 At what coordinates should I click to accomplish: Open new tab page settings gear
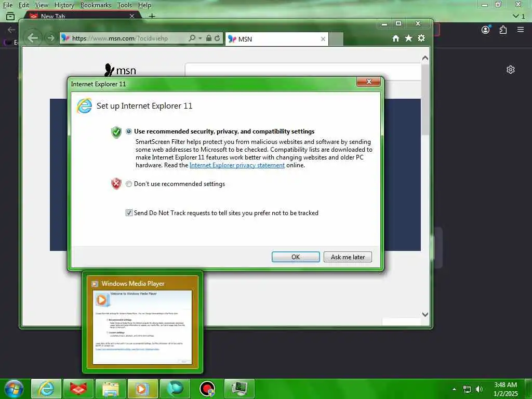[511, 70]
